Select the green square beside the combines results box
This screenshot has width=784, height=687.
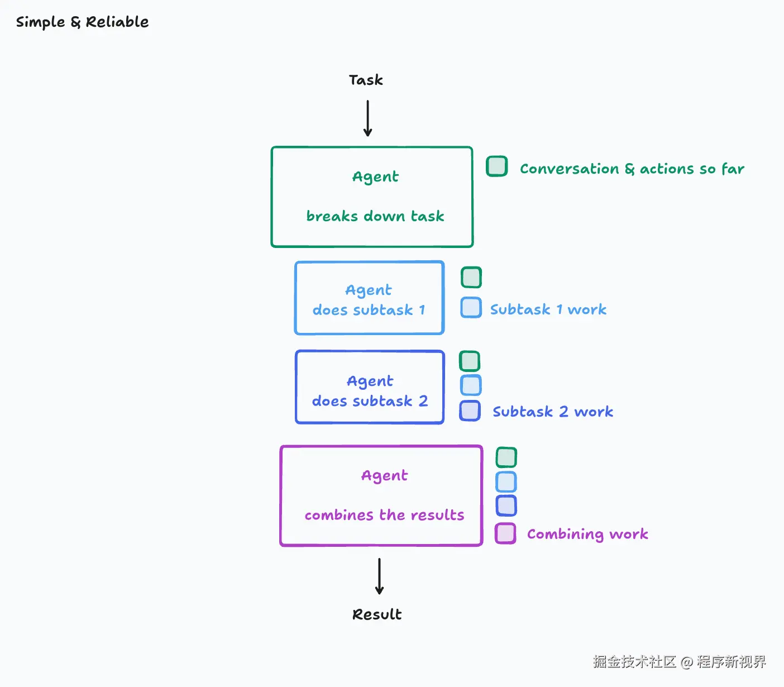(x=506, y=457)
